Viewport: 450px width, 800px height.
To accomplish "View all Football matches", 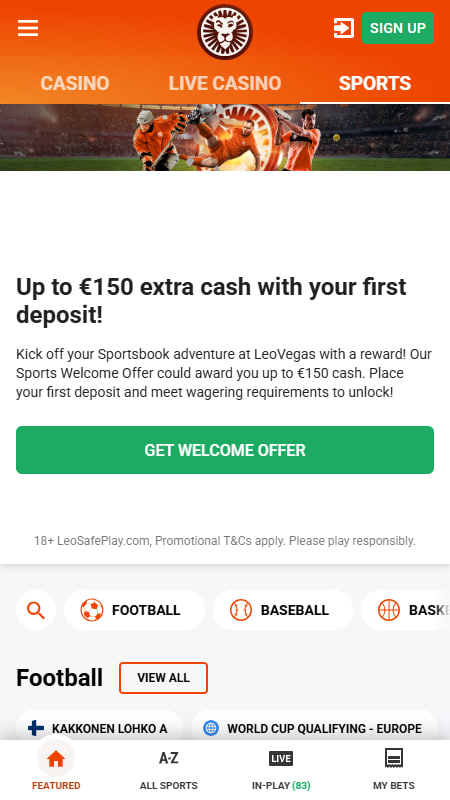I will pyautogui.click(x=163, y=678).
